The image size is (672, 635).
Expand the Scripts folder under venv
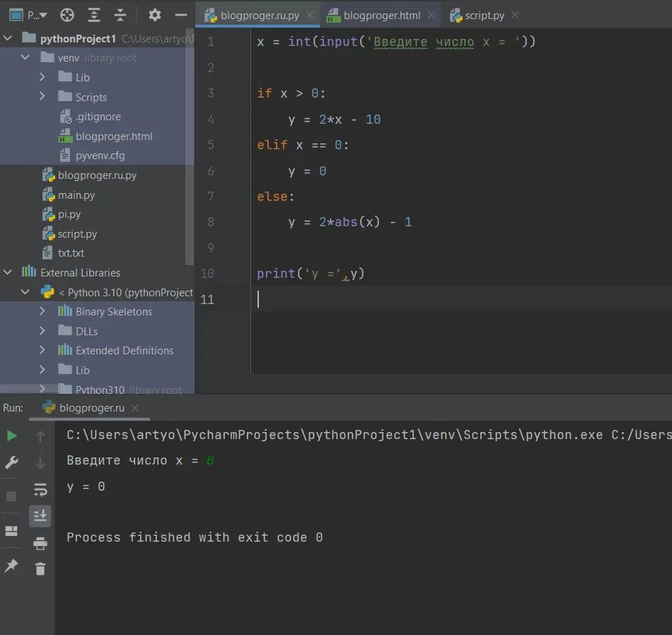(x=42, y=96)
